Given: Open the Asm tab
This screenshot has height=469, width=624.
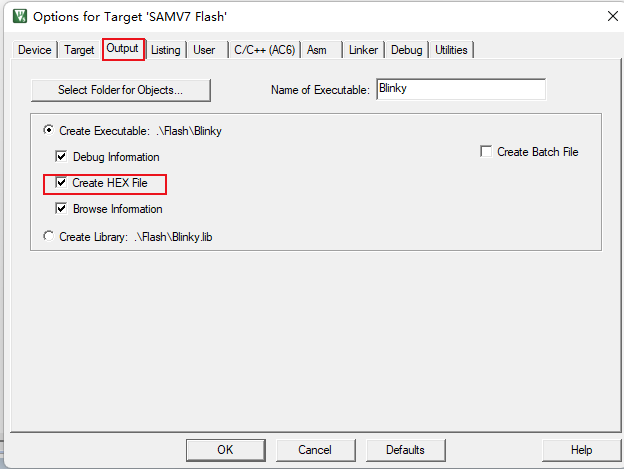Looking at the screenshot, I should [317, 50].
